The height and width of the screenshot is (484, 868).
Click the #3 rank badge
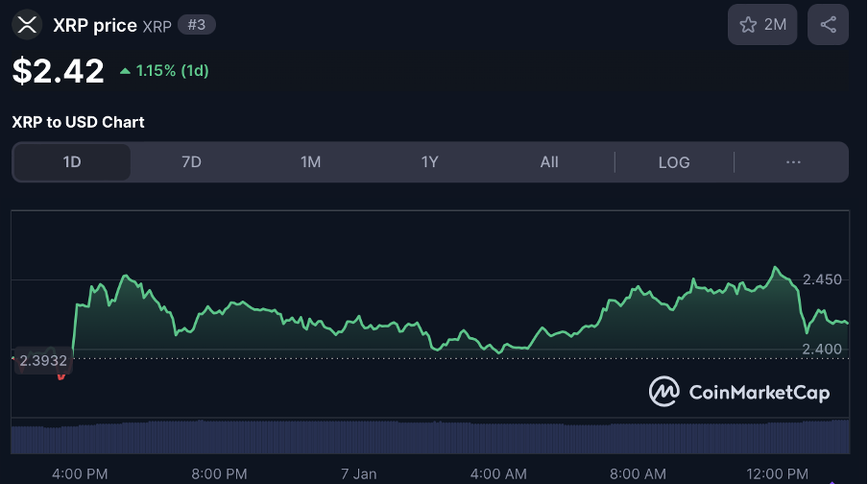click(x=197, y=25)
